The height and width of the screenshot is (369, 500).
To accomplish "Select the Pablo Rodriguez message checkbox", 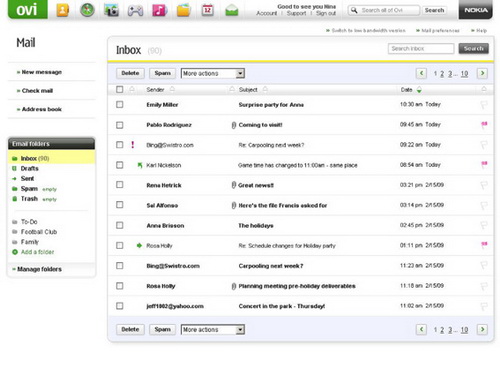I will click(x=119, y=125).
